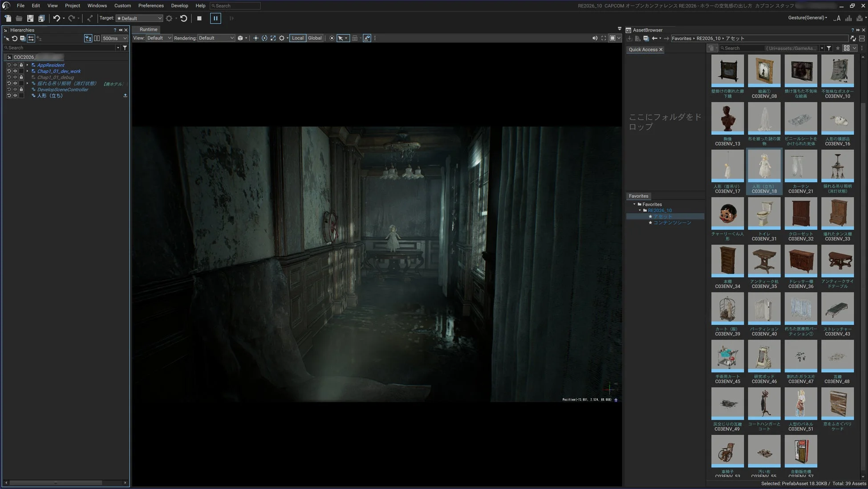
Task: Click the main menu bar search field
Action: [235, 6]
